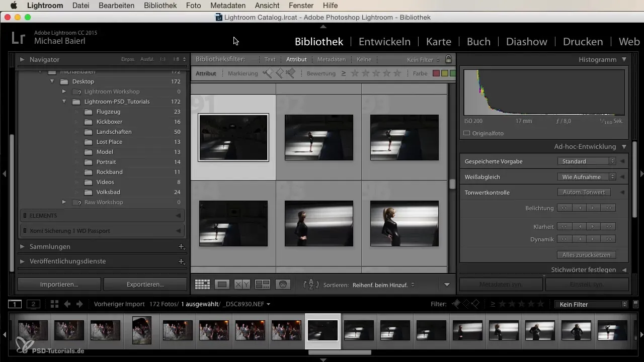Switch to the Karte module

439,42
